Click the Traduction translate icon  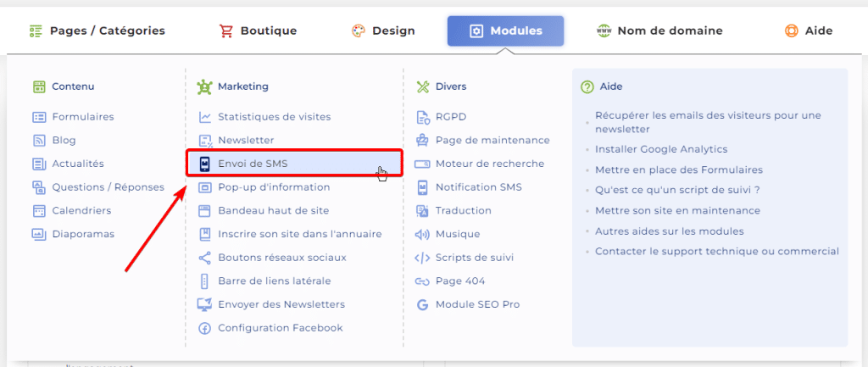[x=422, y=210]
